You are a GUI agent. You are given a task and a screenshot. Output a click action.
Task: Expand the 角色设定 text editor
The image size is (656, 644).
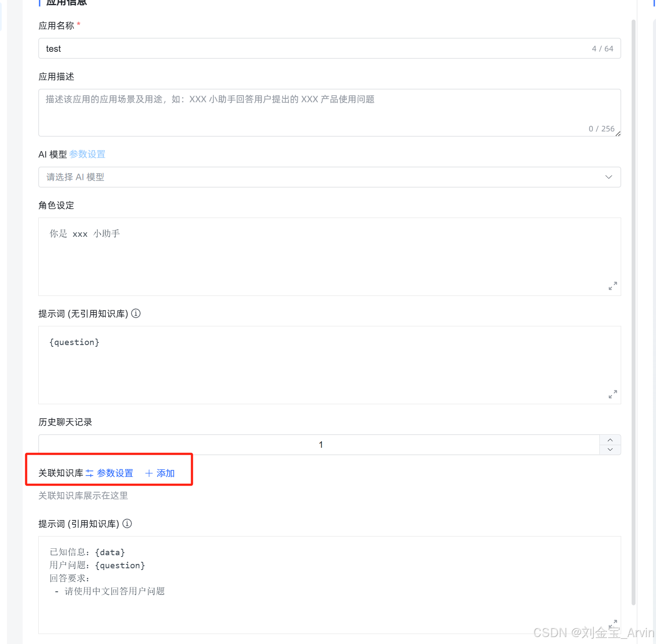pos(613,286)
